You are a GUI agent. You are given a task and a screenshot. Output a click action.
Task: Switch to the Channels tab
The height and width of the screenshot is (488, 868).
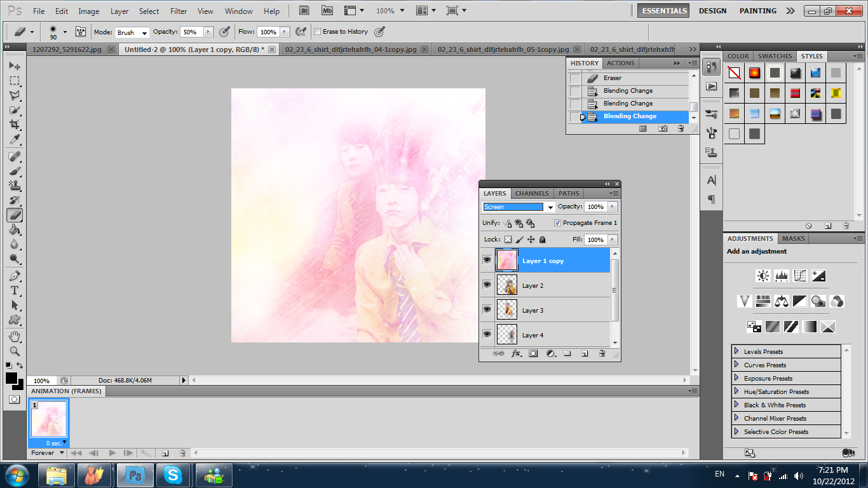[x=532, y=193]
